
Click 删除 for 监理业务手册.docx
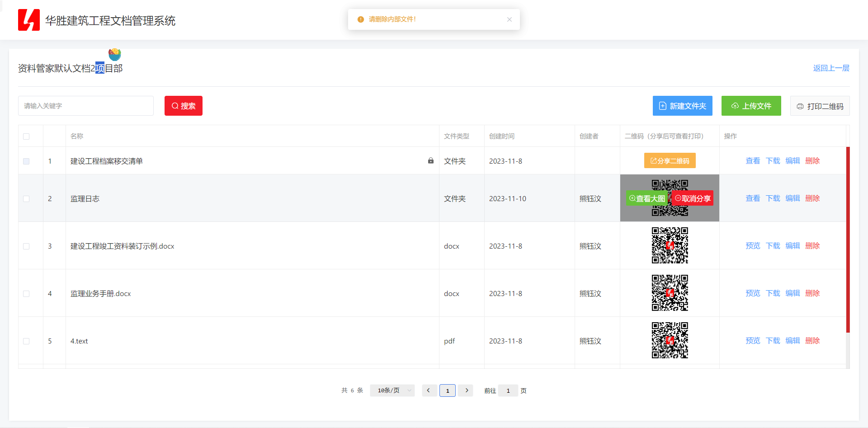click(x=812, y=293)
